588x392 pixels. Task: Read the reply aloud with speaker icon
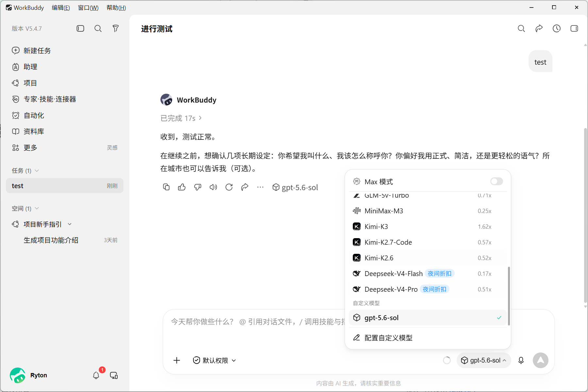(x=213, y=187)
